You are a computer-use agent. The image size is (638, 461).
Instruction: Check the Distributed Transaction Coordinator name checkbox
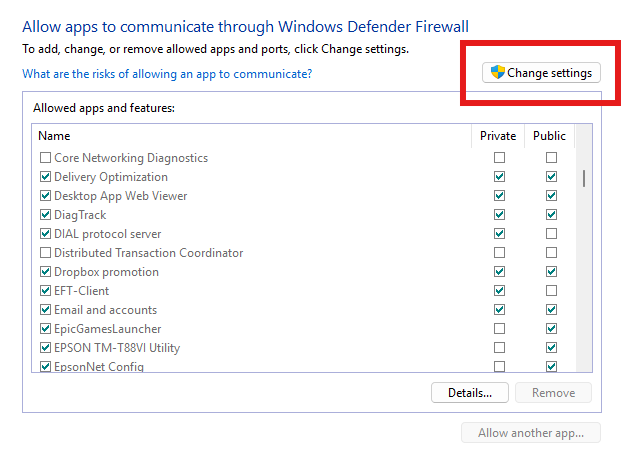coord(46,253)
